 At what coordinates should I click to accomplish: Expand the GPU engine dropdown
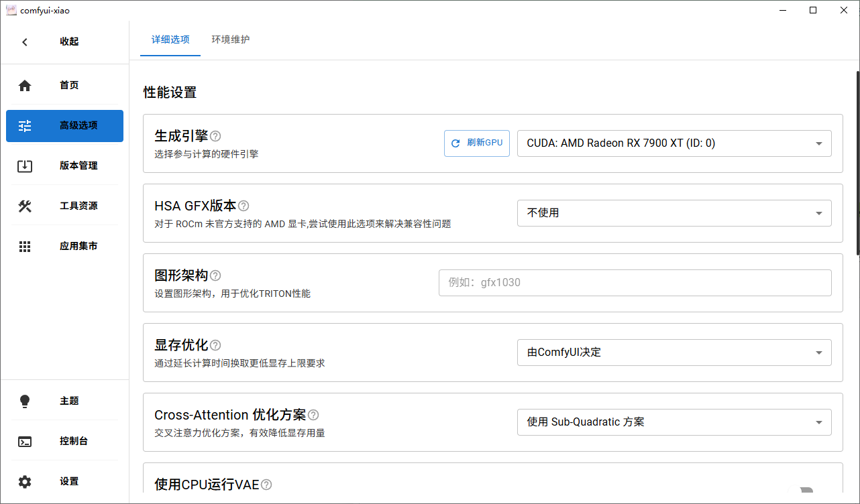674,143
